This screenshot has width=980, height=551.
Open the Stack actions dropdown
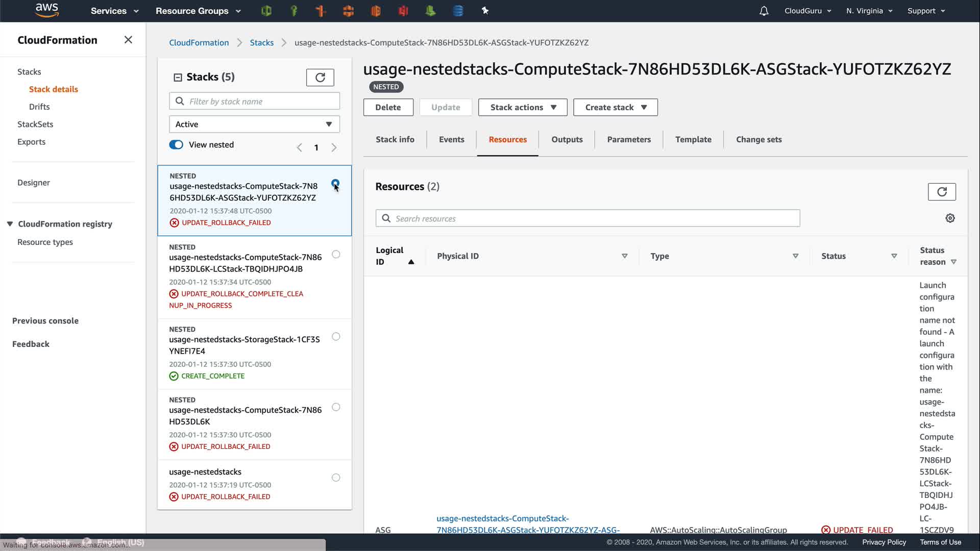pos(523,107)
